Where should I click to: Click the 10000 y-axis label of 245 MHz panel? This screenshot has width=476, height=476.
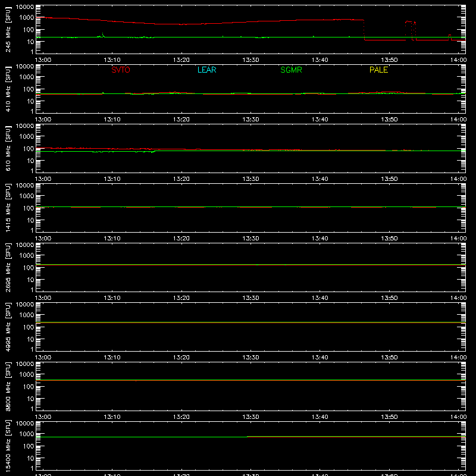click(25, 7)
